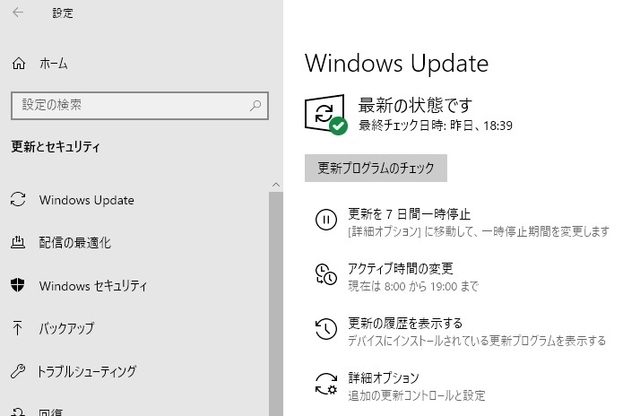Click アクティブ時間の変更

[400, 269]
